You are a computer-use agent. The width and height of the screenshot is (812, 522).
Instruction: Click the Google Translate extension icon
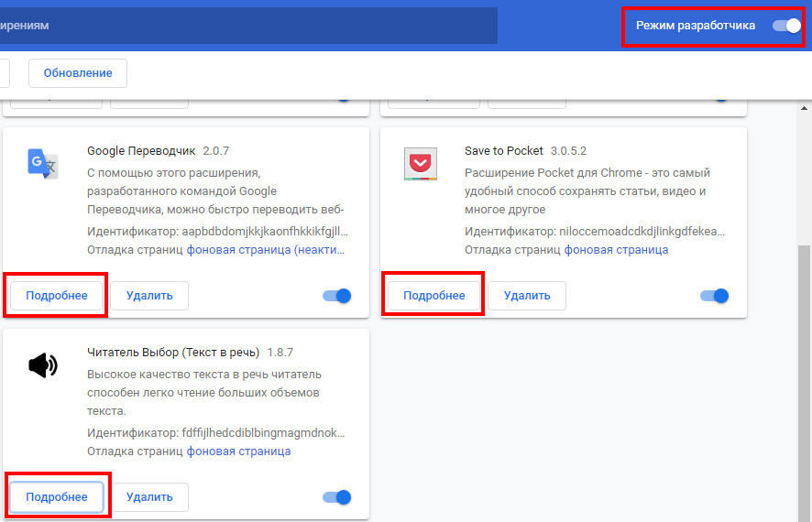point(43,164)
